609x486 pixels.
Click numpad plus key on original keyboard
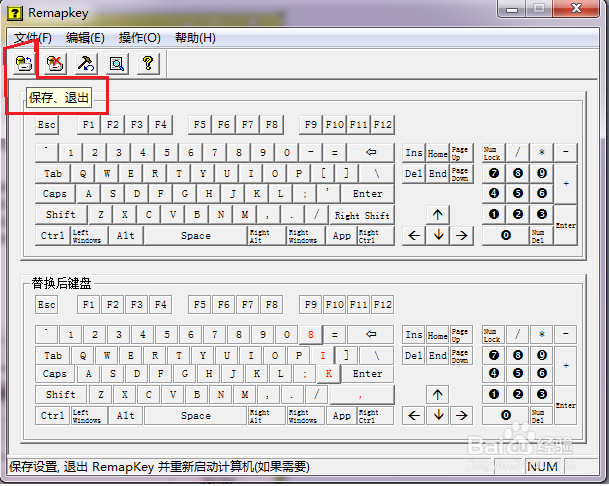coord(566,183)
